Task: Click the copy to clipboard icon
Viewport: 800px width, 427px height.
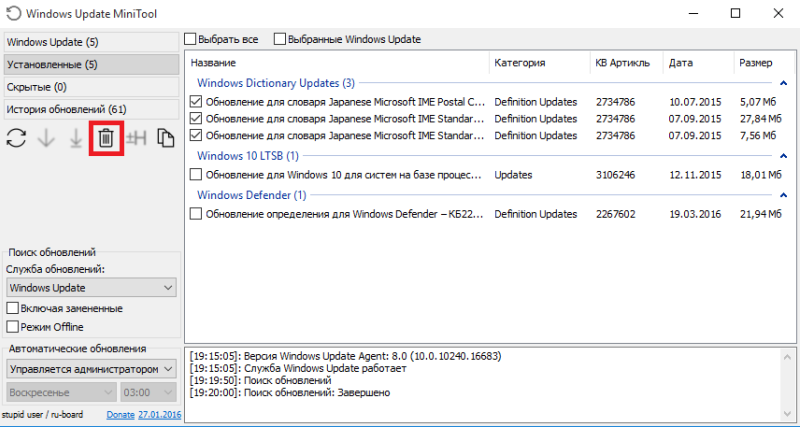Action: click(165, 138)
